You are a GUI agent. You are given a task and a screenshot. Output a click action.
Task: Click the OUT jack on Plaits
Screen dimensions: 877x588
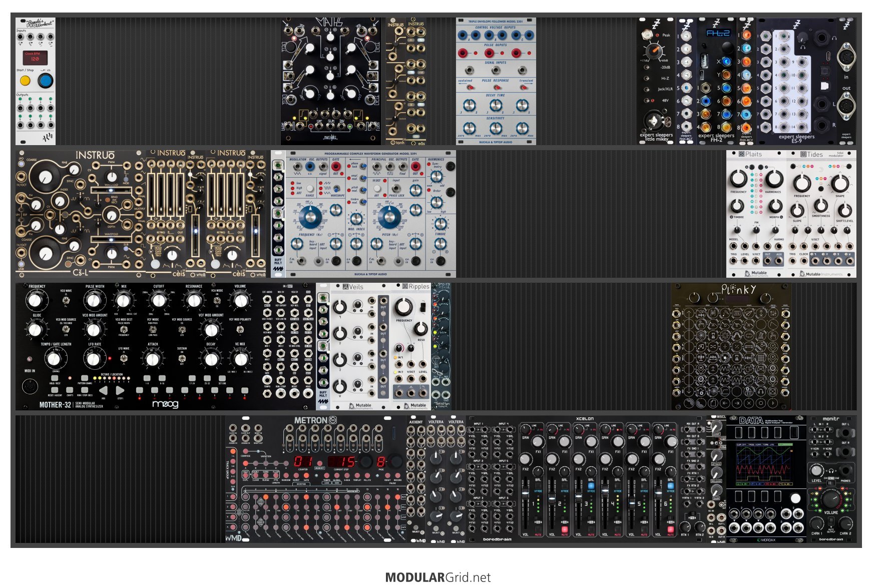coord(767,260)
